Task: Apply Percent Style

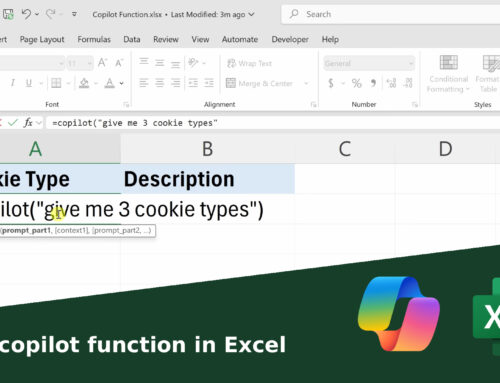Action: (356, 83)
